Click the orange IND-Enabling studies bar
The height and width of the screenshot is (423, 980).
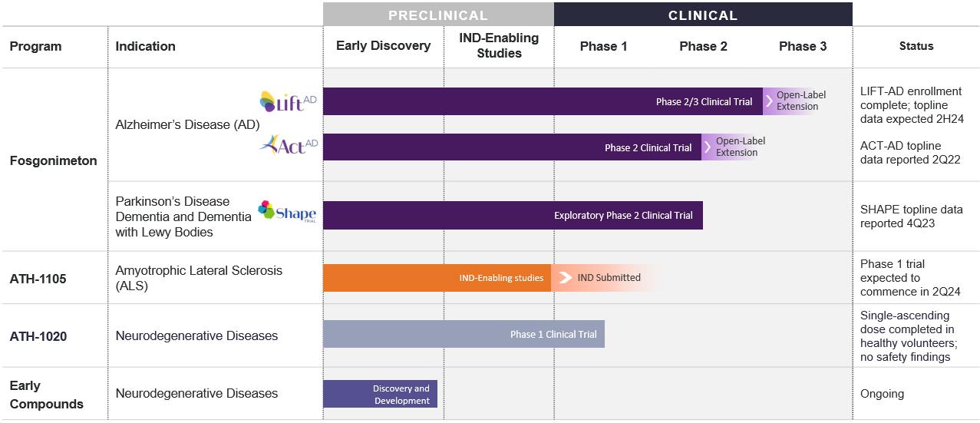coord(436,278)
